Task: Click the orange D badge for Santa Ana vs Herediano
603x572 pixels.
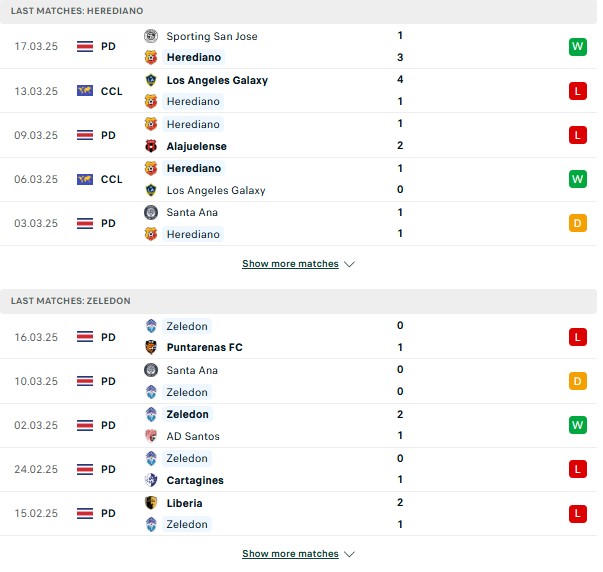Action: click(578, 223)
